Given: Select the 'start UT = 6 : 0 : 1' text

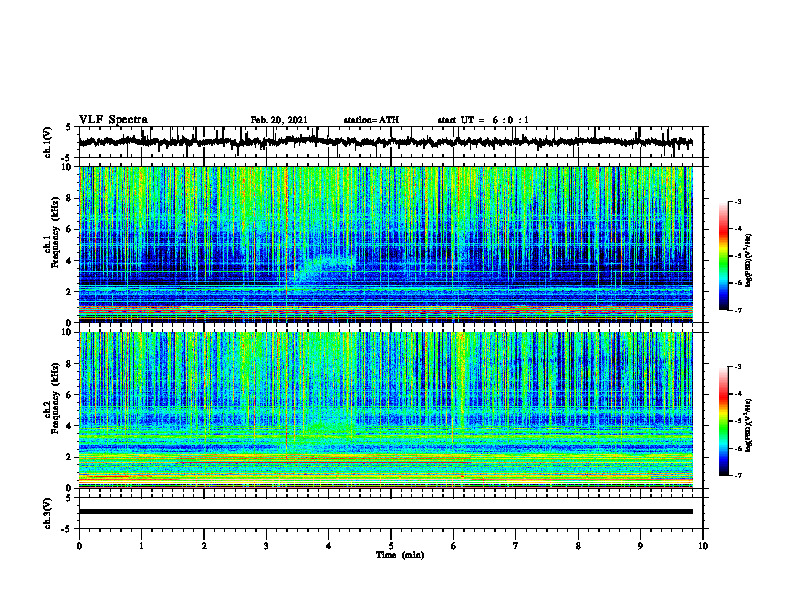Looking at the screenshot, I should 483,120.
